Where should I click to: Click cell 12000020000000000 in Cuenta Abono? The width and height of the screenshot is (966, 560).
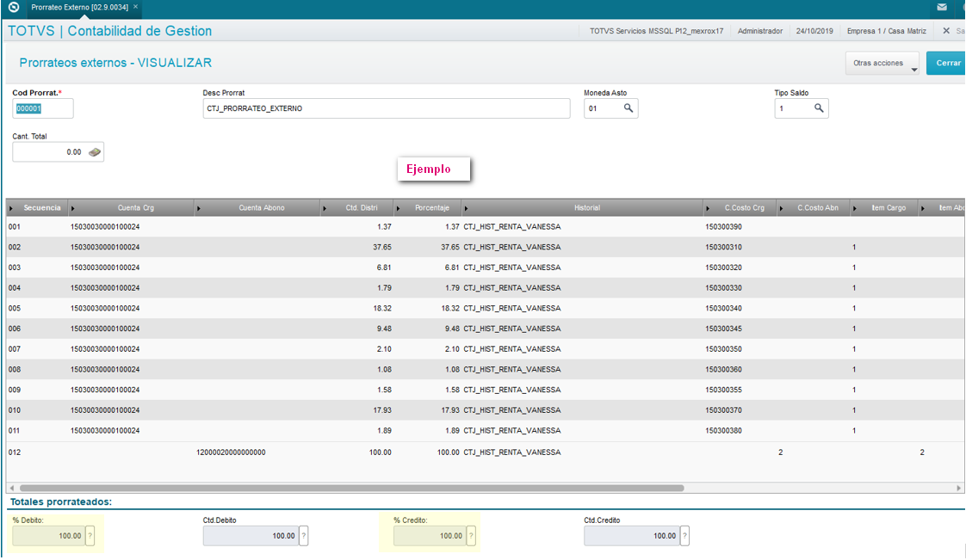tap(231, 452)
